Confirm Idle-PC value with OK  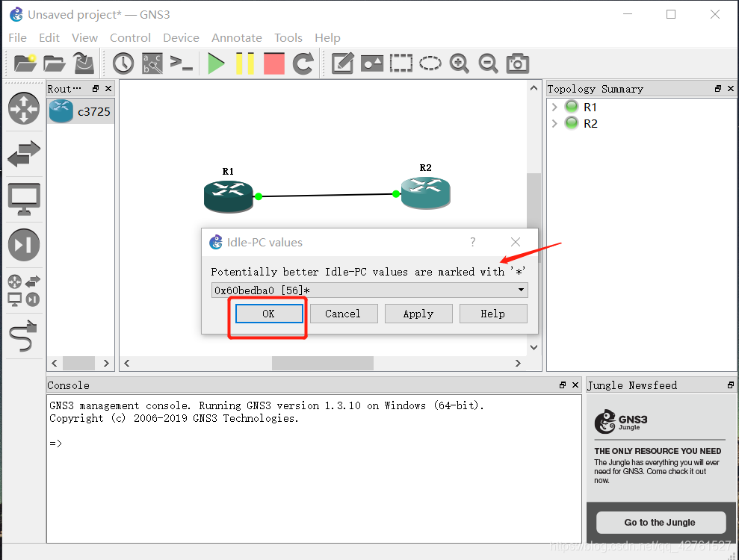(269, 314)
